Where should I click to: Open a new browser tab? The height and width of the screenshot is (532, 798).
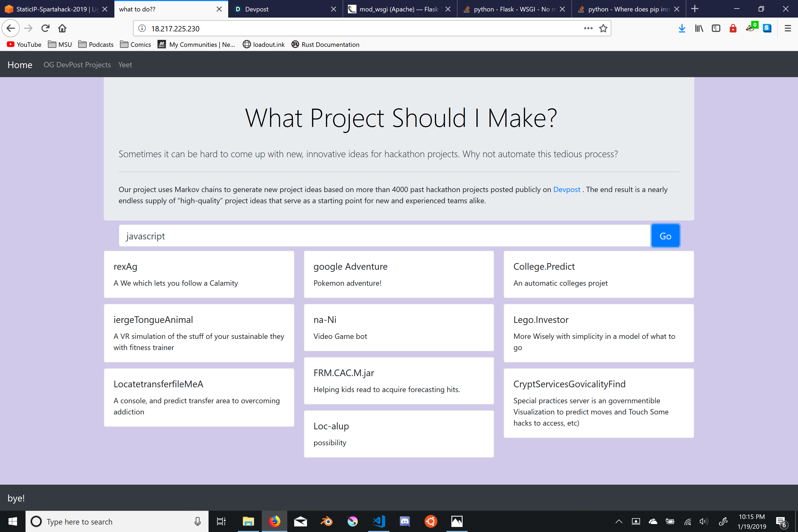click(695, 9)
